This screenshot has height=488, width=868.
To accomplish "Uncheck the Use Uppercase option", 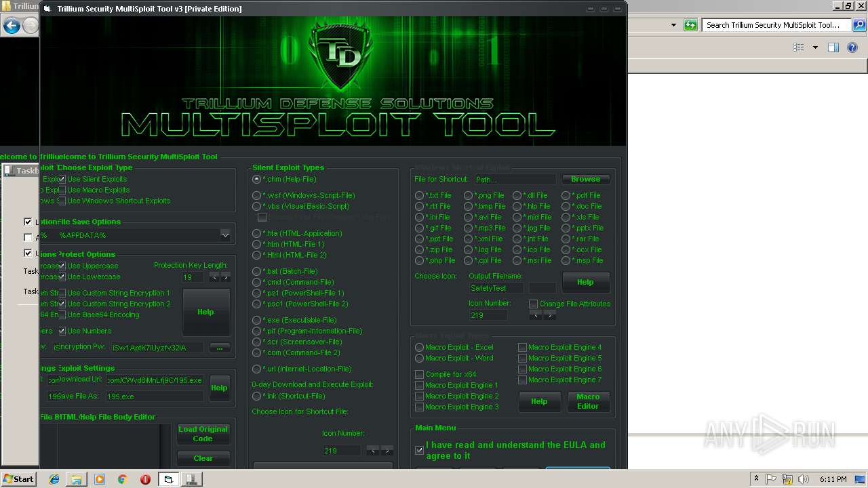I will coord(62,266).
